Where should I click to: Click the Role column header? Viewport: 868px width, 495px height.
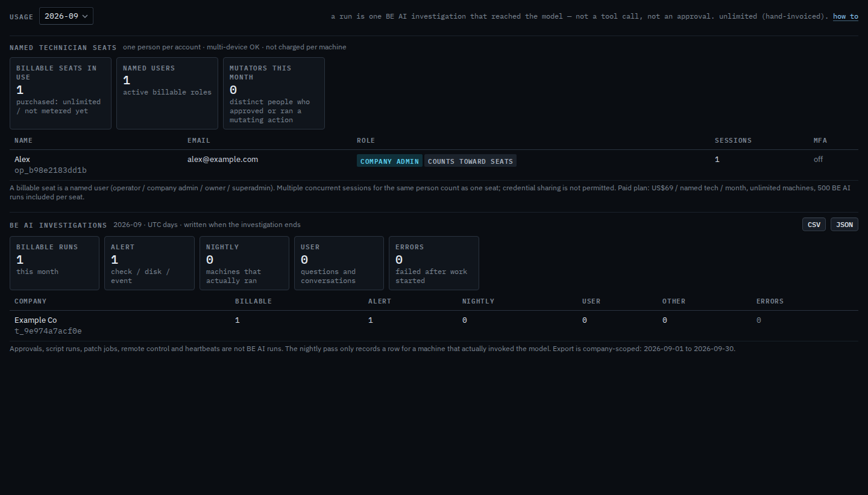pyautogui.click(x=366, y=140)
